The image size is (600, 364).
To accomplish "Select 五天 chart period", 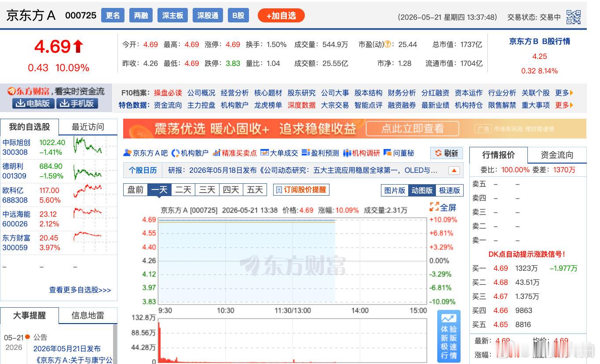I will coord(255,189).
